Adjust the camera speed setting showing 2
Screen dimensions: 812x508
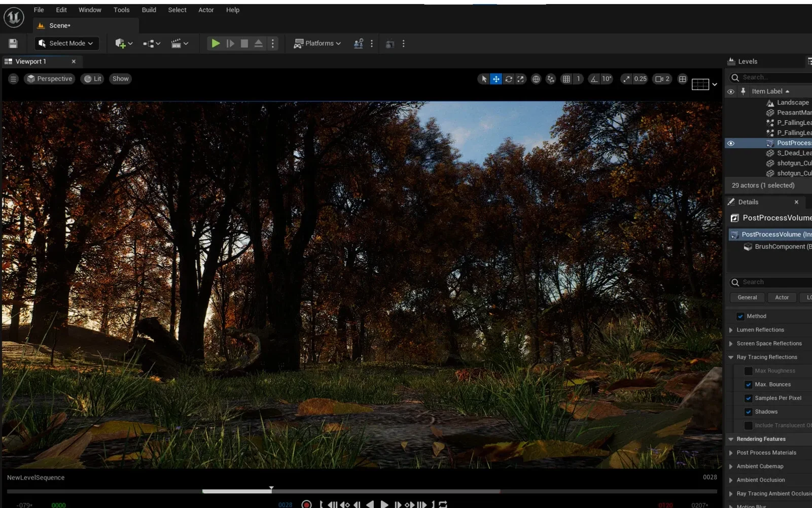click(662, 79)
